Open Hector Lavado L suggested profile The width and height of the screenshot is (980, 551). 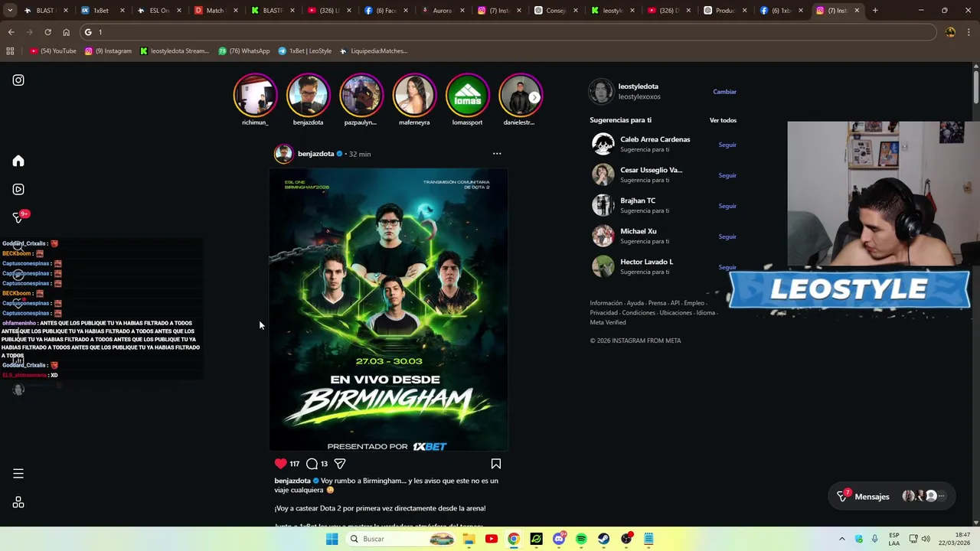click(646, 262)
